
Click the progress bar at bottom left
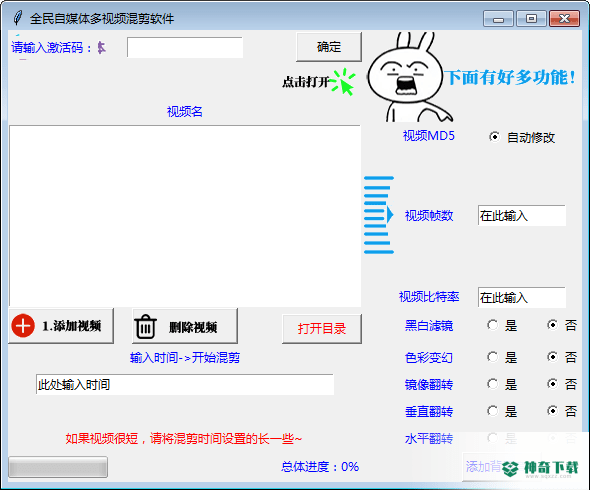click(x=58, y=467)
